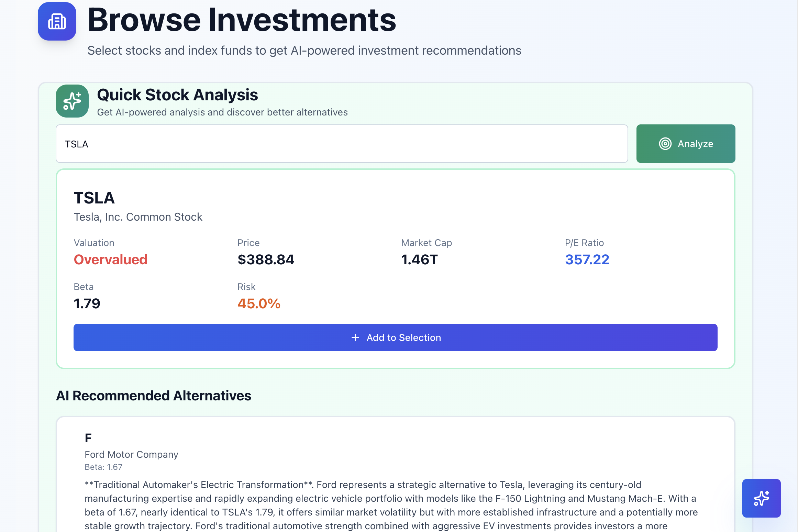Click the AI Recommended Alternatives heading
Image resolution: width=798 pixels, height=532 pixels.
pyautogui.click(x=154, y=396)
